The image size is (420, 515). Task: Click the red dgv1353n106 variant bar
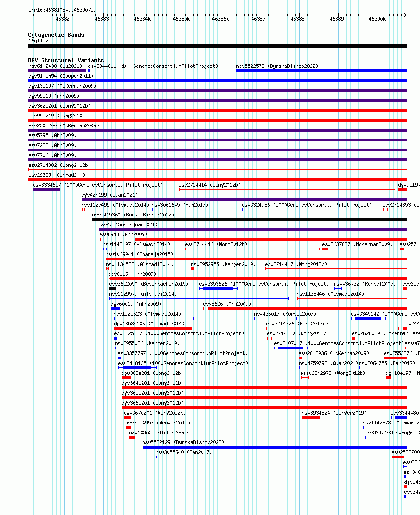tap(153, 328)
